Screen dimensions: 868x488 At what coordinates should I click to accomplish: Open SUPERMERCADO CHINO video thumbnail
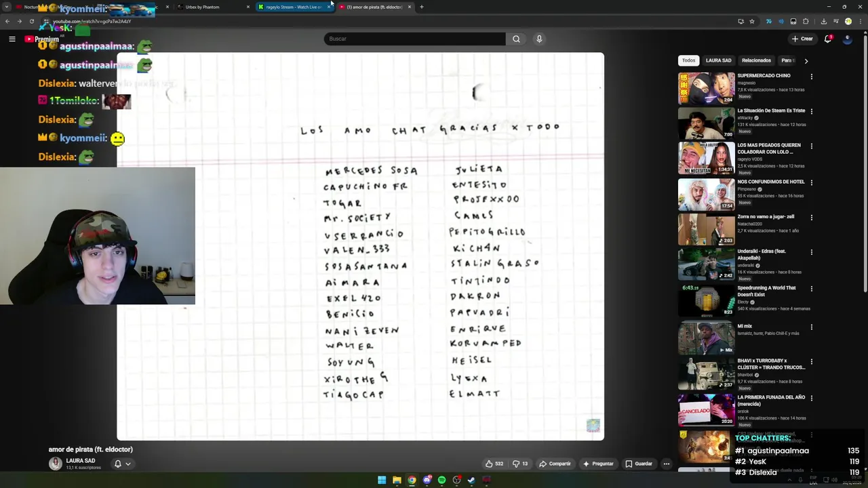707,88
